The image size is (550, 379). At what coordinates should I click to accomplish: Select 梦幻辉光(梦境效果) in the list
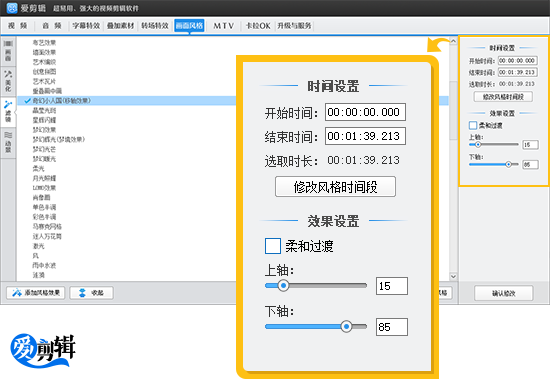[59, 139]
